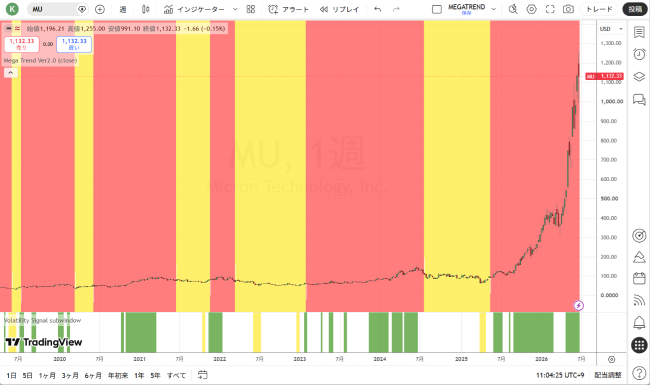Open the calendar panel icon

(x=639, y=278)
